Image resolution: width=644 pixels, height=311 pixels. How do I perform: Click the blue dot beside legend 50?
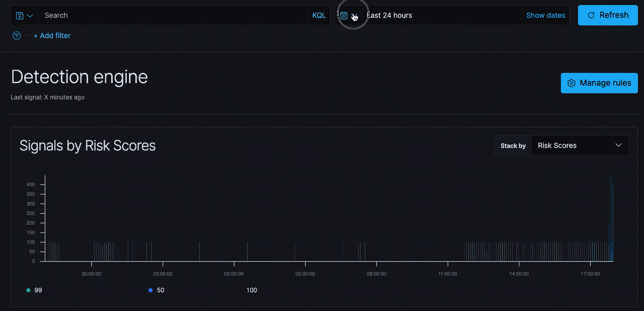150,290
